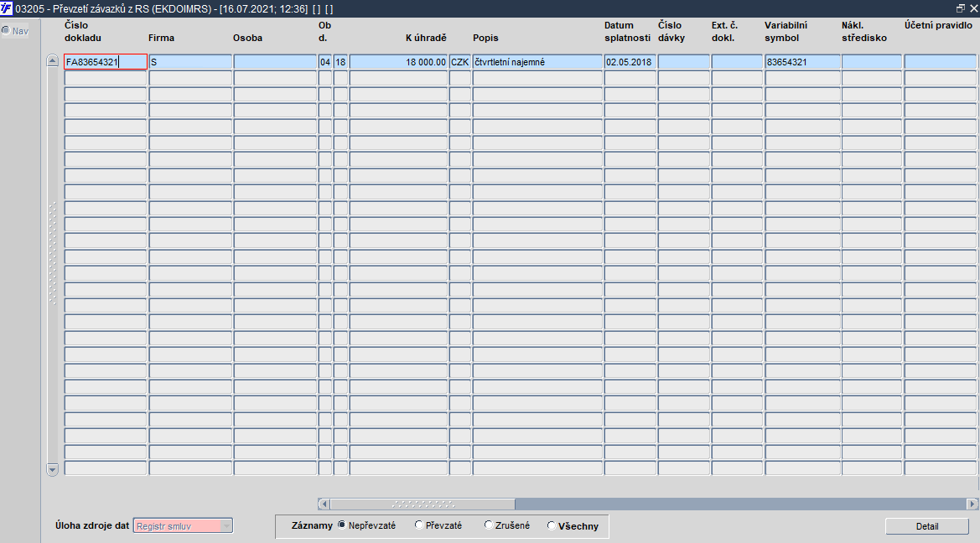
Task: Select Nepřevzaté records radio button
Action: tap(342, 525)
